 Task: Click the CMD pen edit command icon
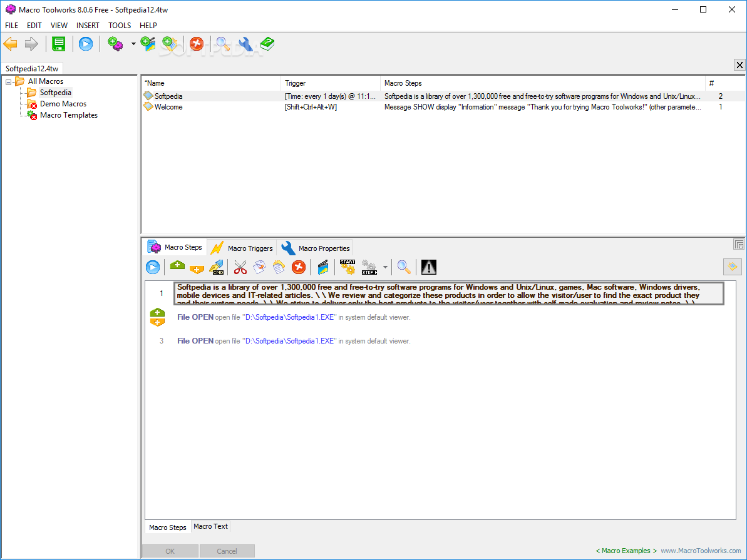[x=217, y=267]
